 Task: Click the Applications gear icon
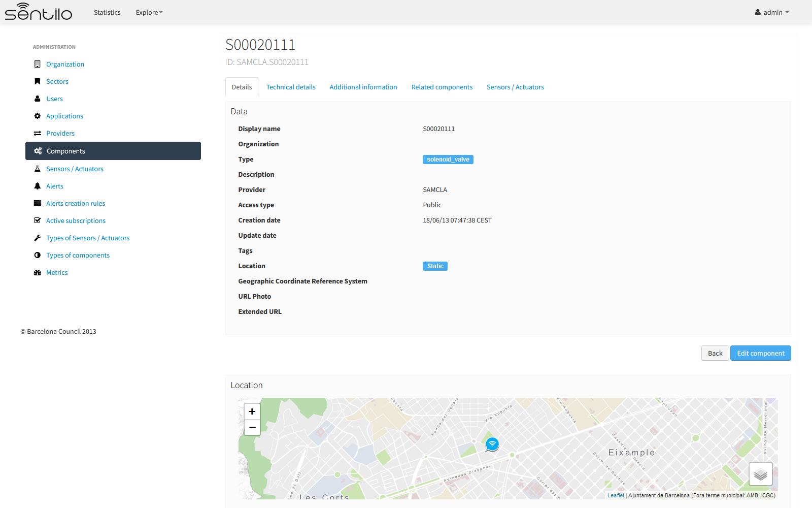pos(37,116)
